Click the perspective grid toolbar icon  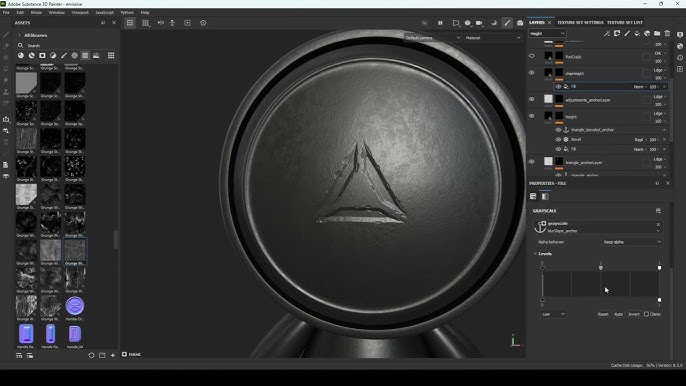(146, 23)
